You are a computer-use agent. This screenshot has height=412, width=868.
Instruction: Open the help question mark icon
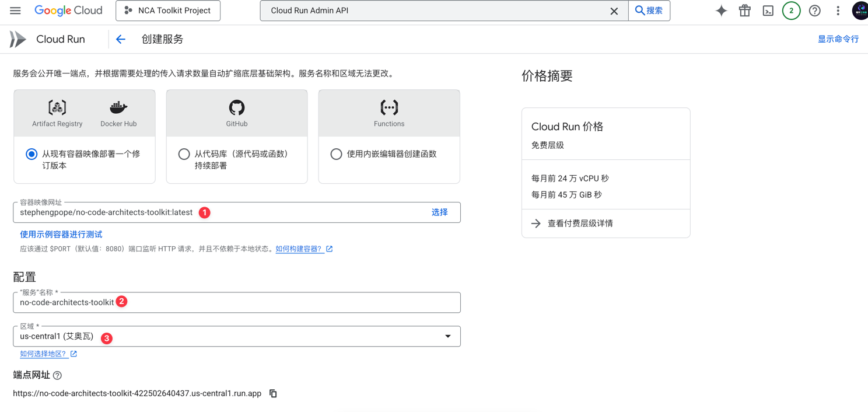(814, 10)
